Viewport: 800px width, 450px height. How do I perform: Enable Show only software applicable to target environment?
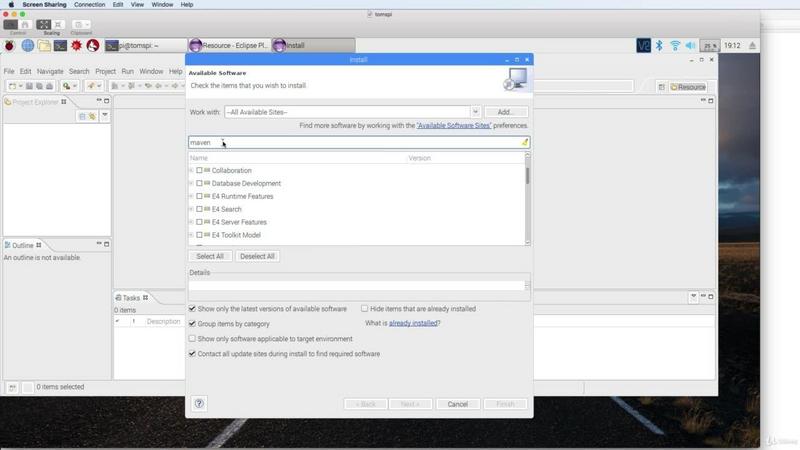(192, 338)
